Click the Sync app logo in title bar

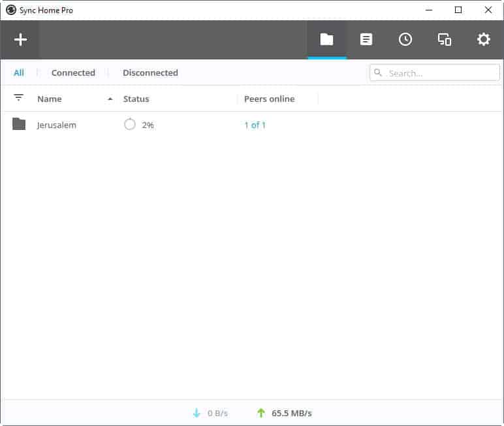coord(10,10)
